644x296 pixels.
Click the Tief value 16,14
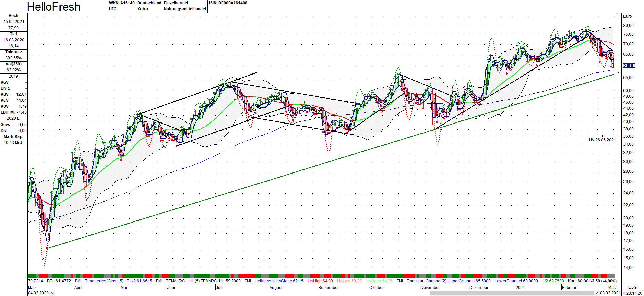click(x=13, y=46)
